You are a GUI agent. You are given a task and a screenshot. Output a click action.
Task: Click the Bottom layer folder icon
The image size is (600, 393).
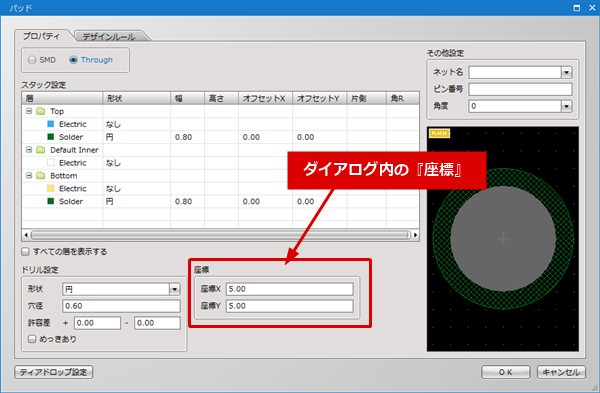(x=41, y=176)
